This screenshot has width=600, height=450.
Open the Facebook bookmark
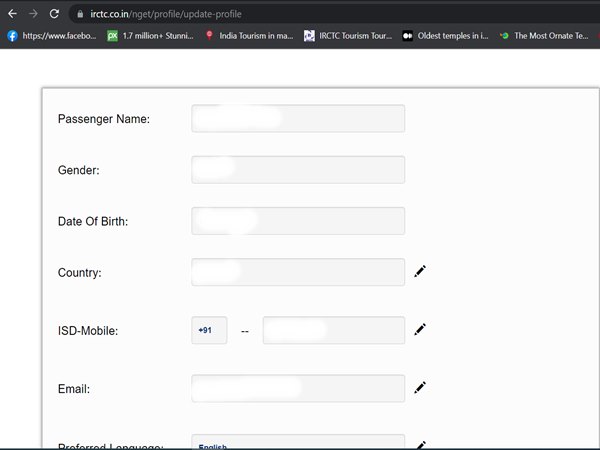point(52,36)
